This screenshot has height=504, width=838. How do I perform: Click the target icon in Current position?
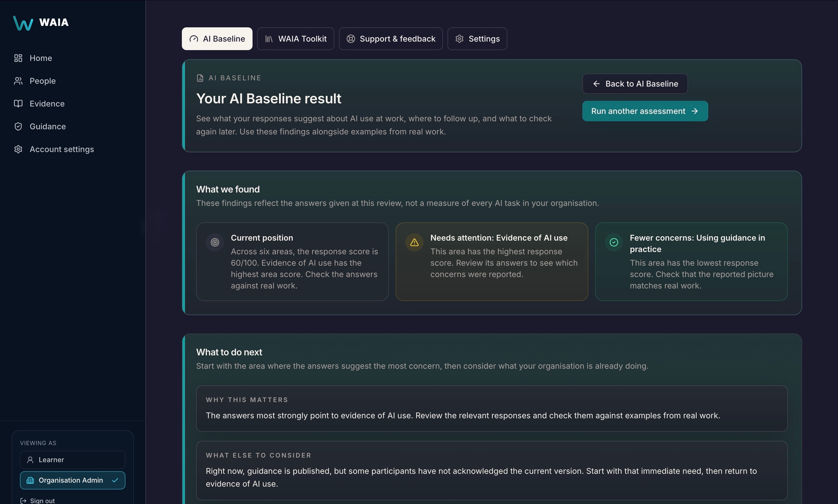click(215, 242)
